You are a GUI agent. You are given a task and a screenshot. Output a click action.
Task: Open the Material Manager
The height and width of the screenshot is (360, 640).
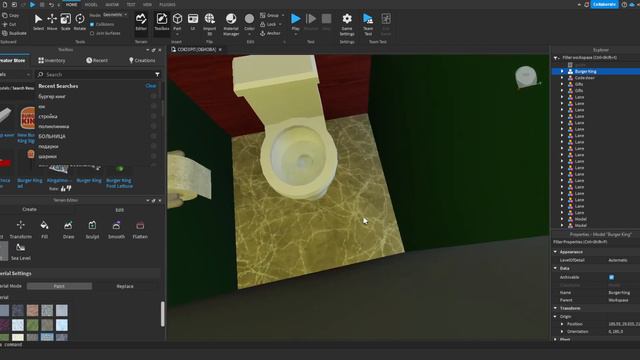(x=231, y=24)
